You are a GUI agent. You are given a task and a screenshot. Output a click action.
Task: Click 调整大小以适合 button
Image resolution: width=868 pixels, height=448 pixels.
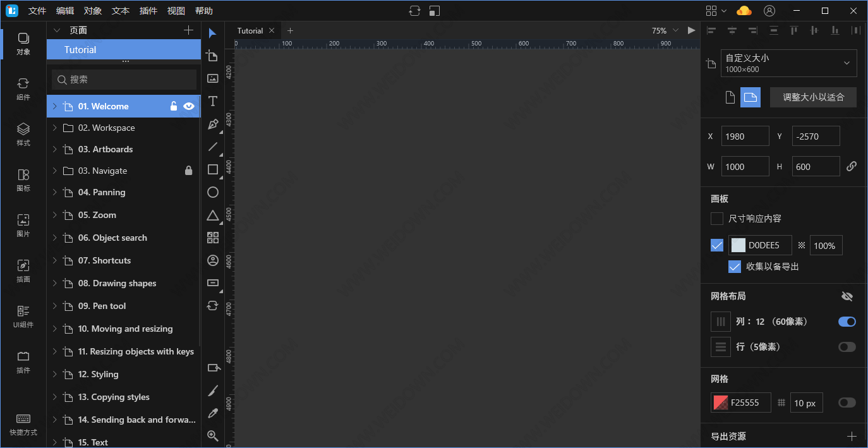(813, 97)
